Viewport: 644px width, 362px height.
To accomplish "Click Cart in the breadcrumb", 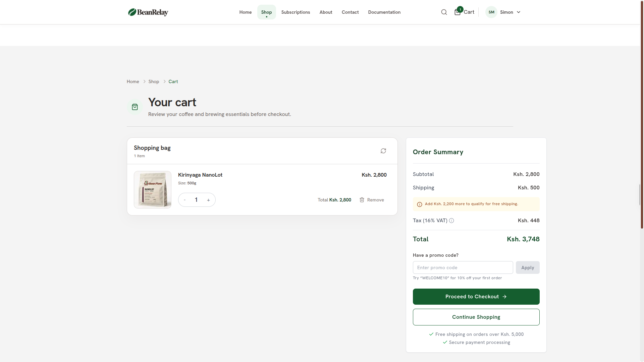I will (x=173, y=81).
